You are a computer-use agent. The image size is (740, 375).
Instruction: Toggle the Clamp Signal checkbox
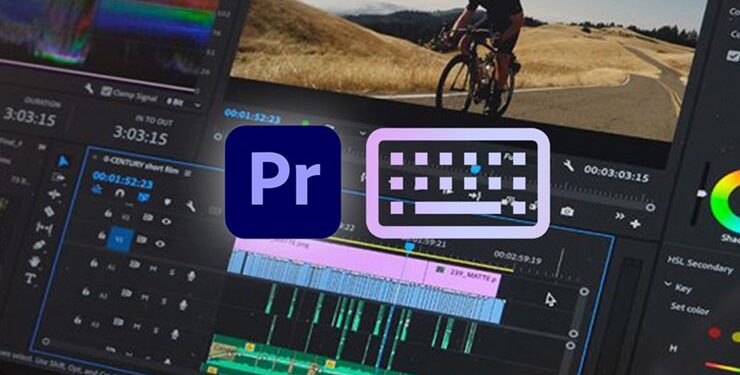point(107,90)
